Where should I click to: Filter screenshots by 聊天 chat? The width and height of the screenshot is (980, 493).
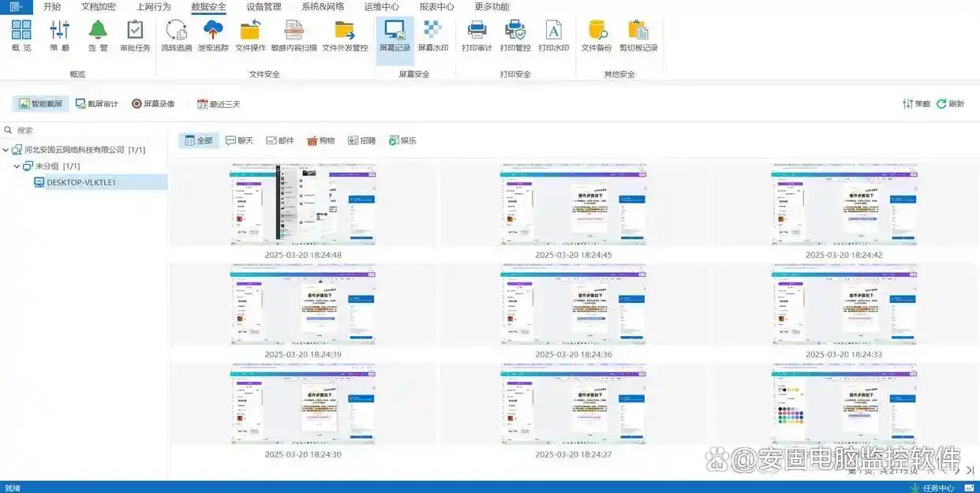point(240,140)
